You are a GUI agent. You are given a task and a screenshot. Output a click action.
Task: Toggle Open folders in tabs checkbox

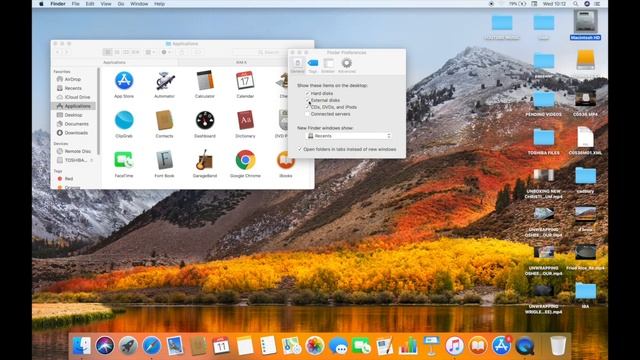300,149
